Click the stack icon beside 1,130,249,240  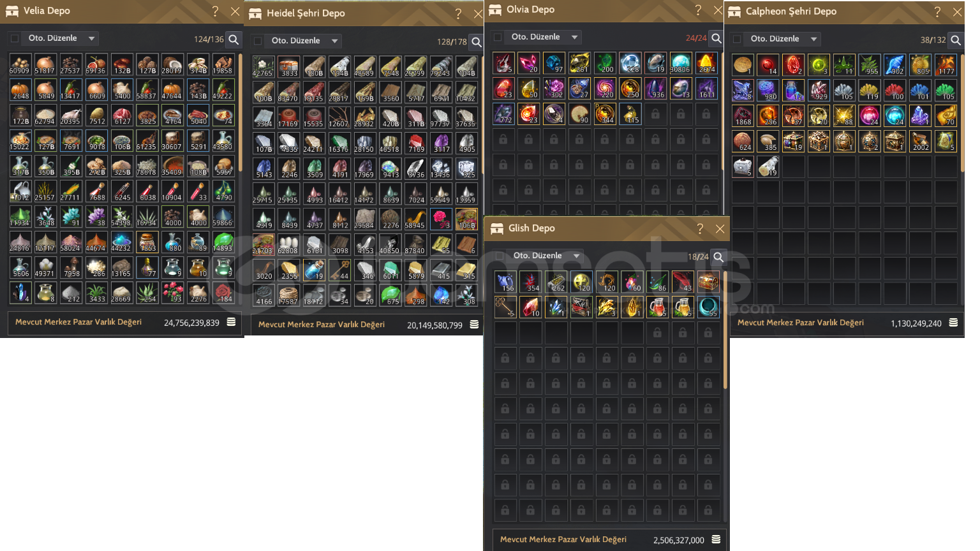[953, 323]
